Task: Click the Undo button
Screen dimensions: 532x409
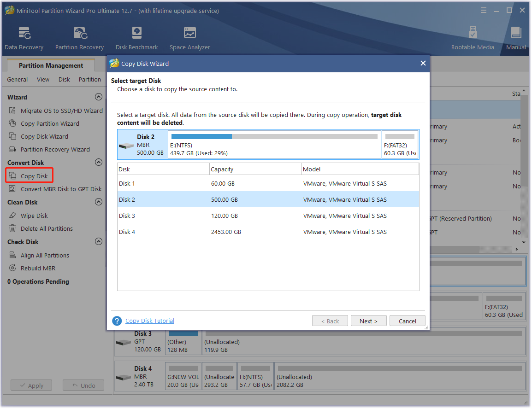Action: (83, 386)
